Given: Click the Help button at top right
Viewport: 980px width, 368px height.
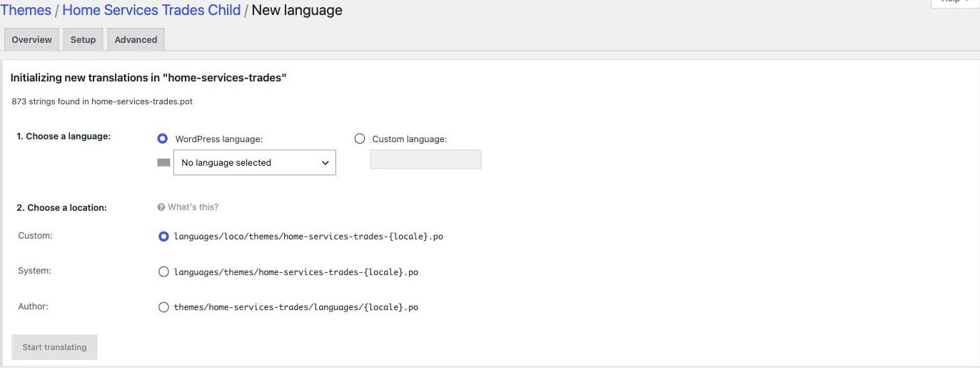Looking at the screenshot, I should (954, 3).
